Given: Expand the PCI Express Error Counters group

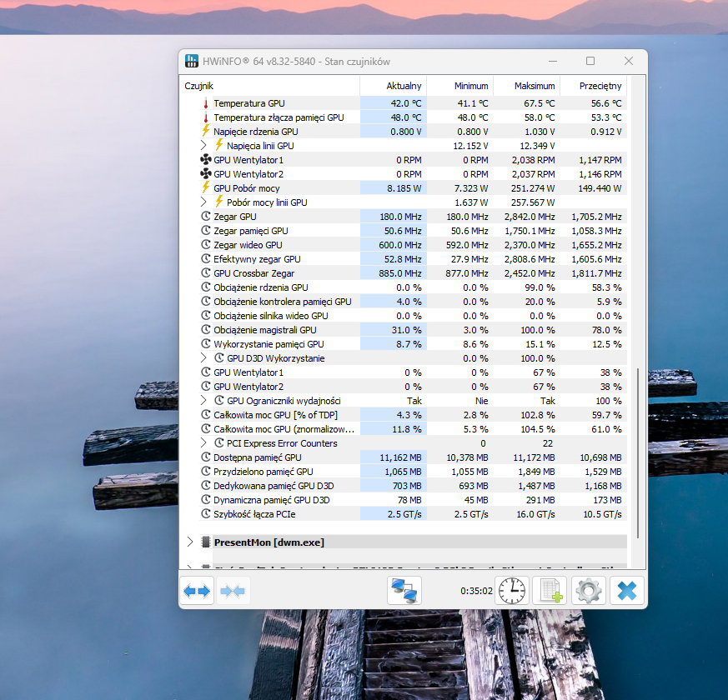Looking at the screenshot, I should tap(204, 443).
